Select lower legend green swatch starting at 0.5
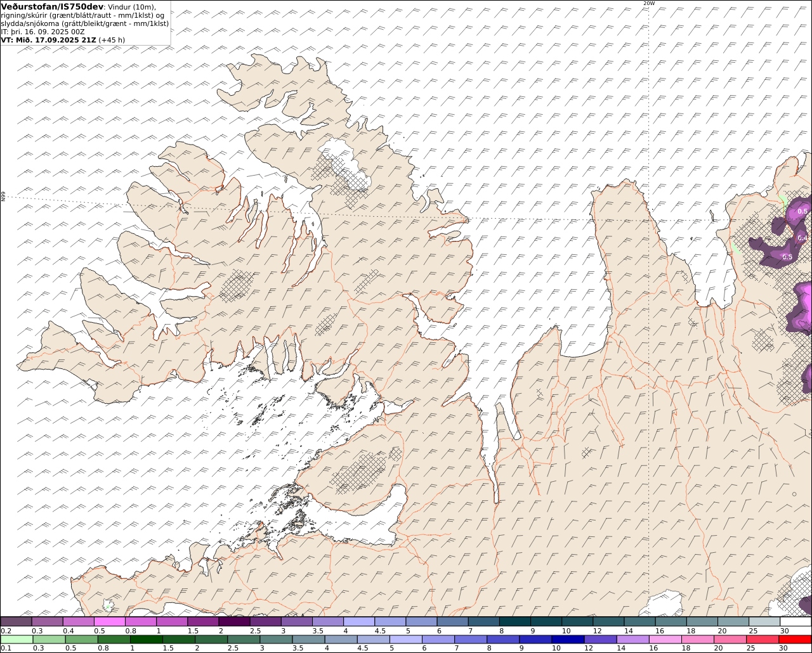The width and height of the screenshot is (812, 653). [81, 639]
